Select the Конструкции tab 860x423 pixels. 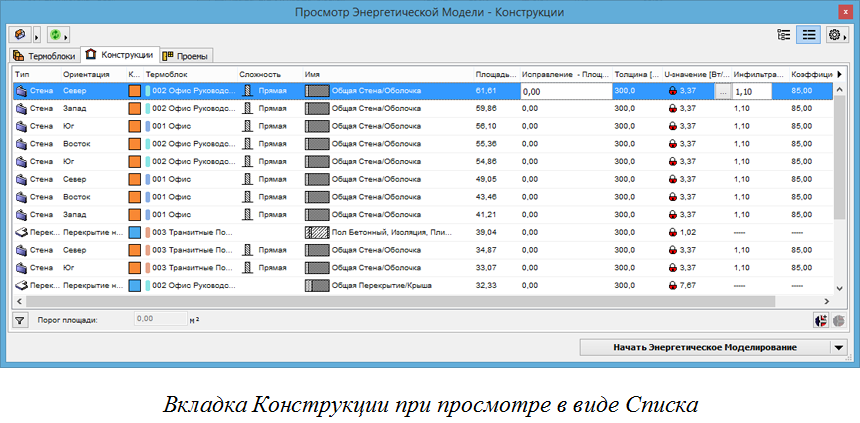(x=120, y=54)
